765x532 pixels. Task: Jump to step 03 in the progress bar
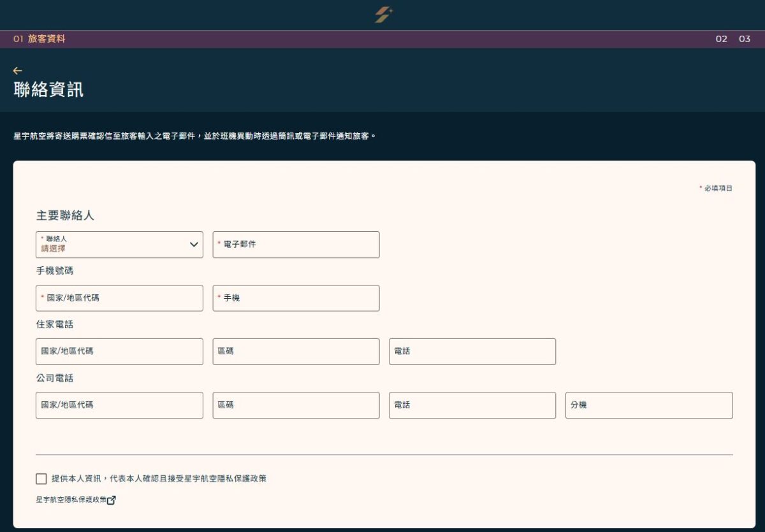click(745, 39)
